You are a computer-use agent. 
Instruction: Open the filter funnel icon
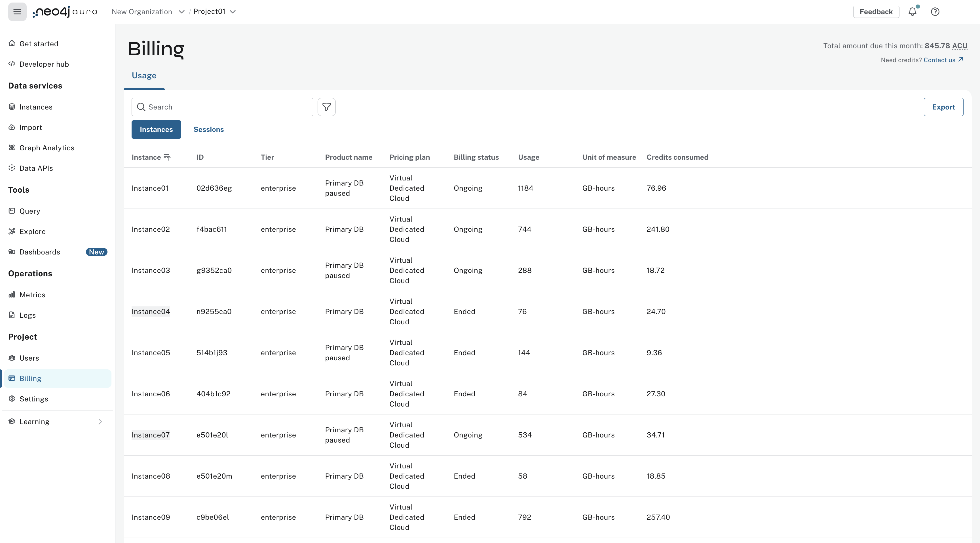[326, 107]
